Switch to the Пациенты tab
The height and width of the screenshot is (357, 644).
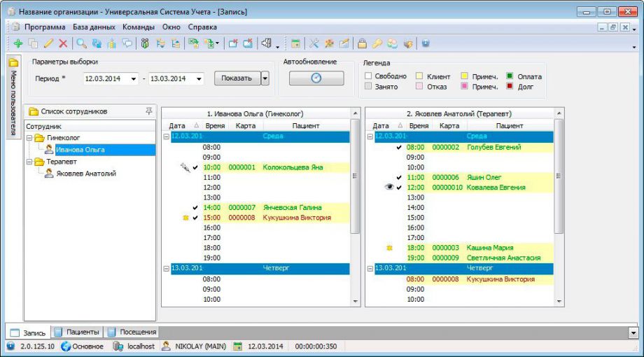pos(78,332)
